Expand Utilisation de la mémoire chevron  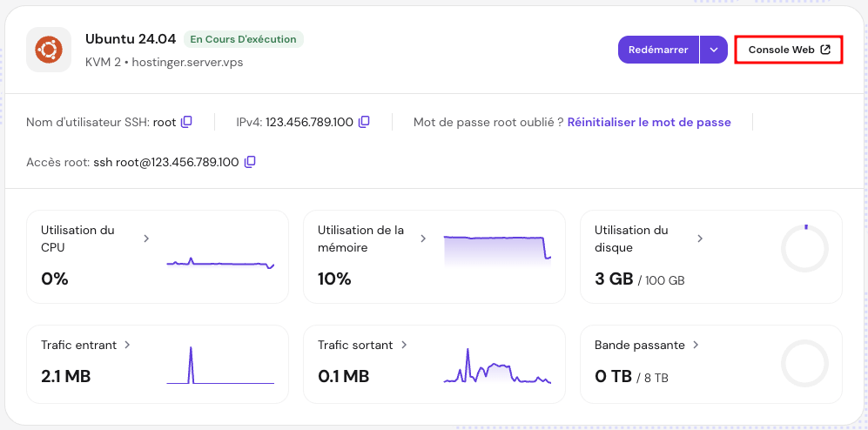[423, 239]
